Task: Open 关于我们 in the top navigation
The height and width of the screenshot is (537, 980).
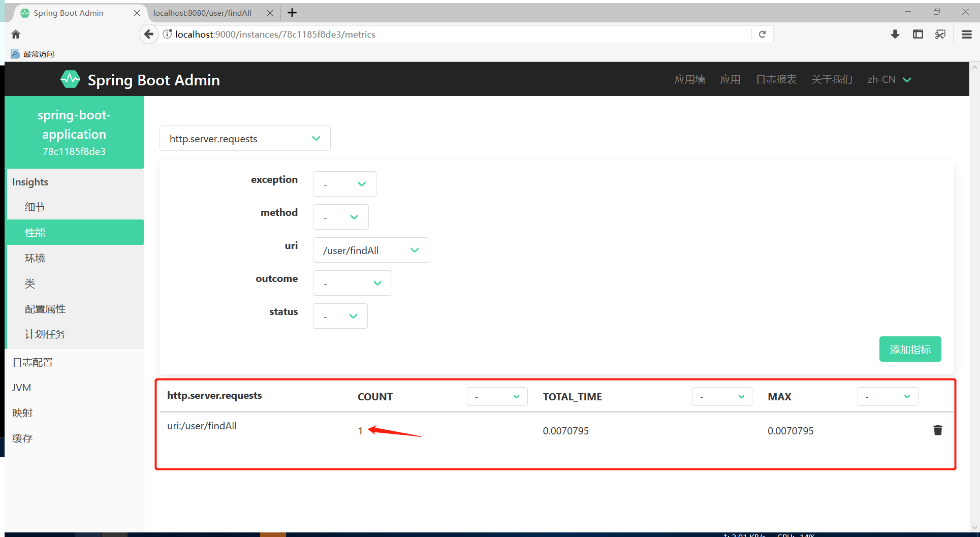Action: 832,79
